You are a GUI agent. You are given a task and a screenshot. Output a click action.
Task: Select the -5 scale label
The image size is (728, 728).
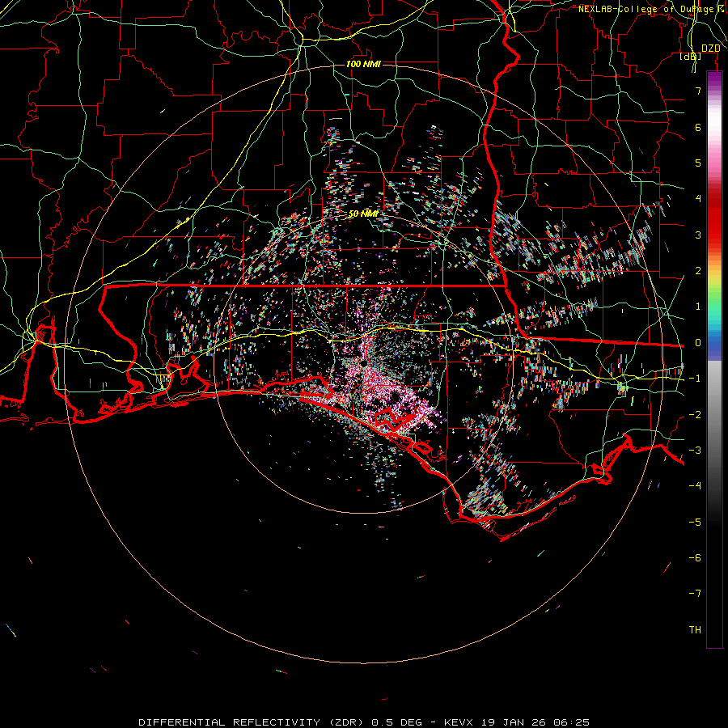pyautogui.click(x=695, y=523)
